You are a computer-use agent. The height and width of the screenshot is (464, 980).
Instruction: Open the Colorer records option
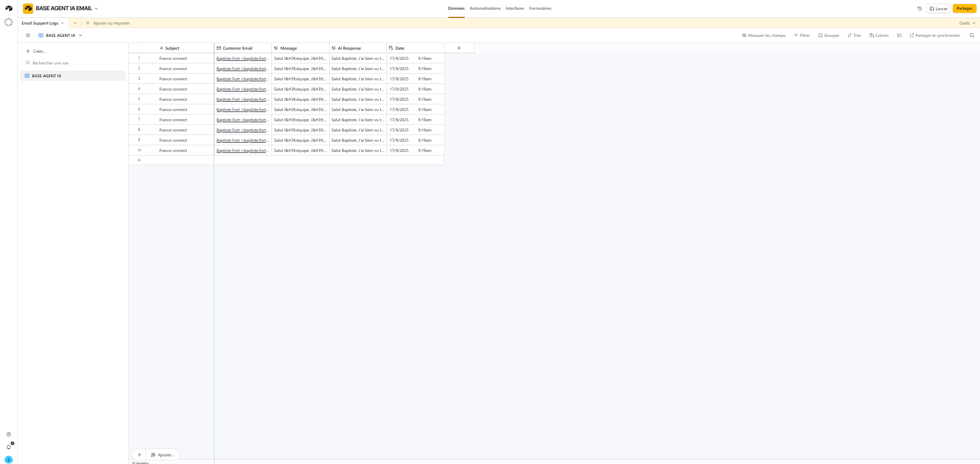point(879,35)
